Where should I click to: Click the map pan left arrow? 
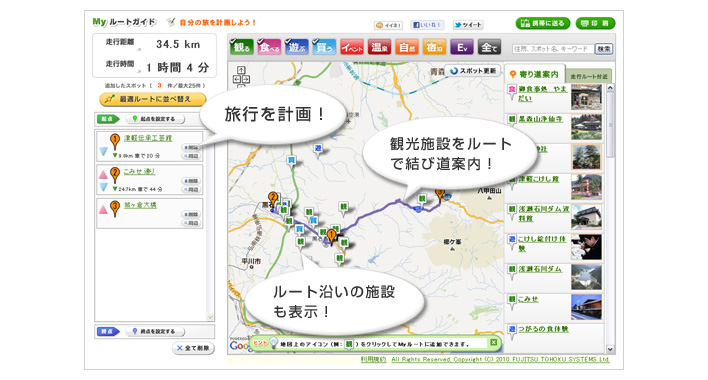236,79
